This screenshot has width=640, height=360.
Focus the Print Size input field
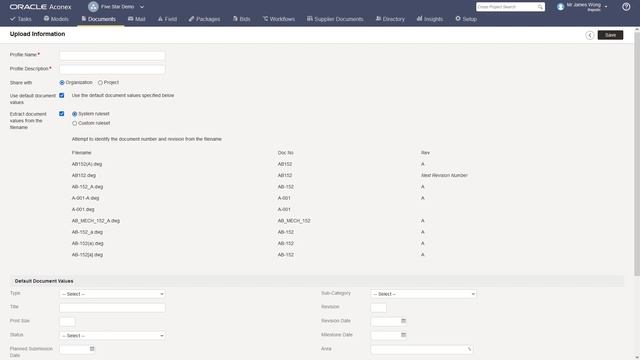pos(67,322)
